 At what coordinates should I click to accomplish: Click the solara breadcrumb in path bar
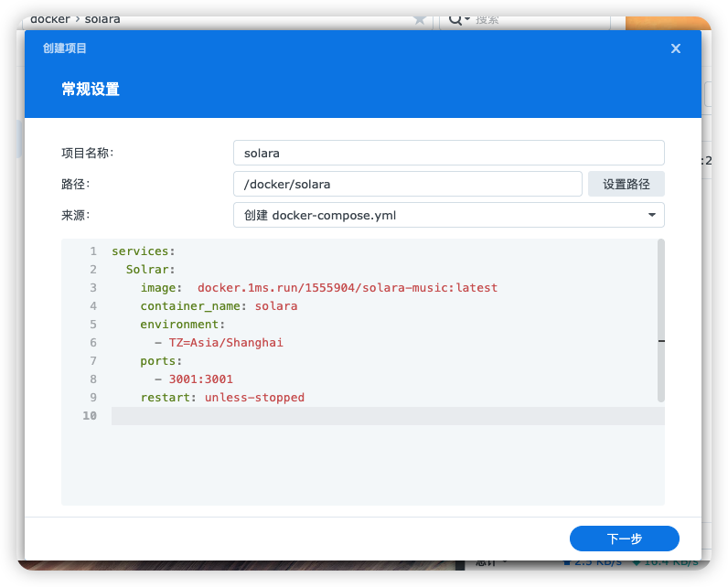click(102, 19)
